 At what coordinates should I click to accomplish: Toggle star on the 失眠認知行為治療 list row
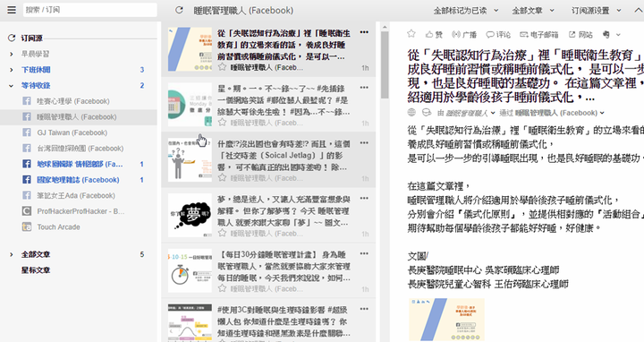click(222, 67)
